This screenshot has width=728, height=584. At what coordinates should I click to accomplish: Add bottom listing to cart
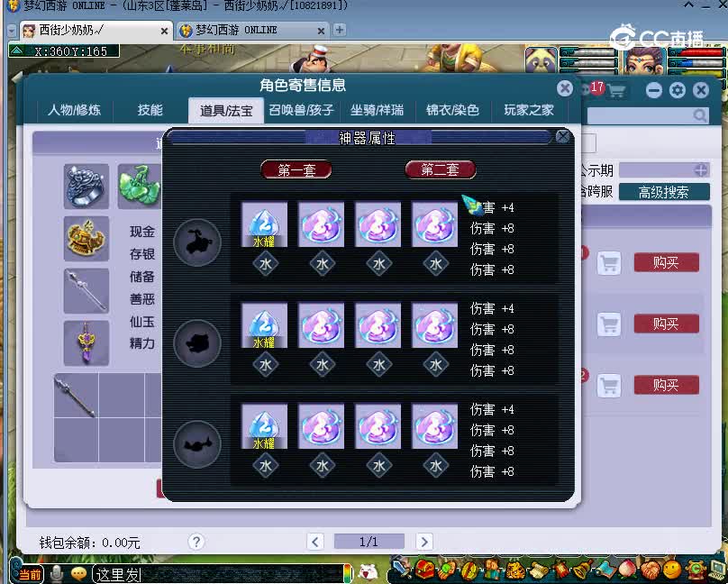pyautogui.click(x=609, y=386)
